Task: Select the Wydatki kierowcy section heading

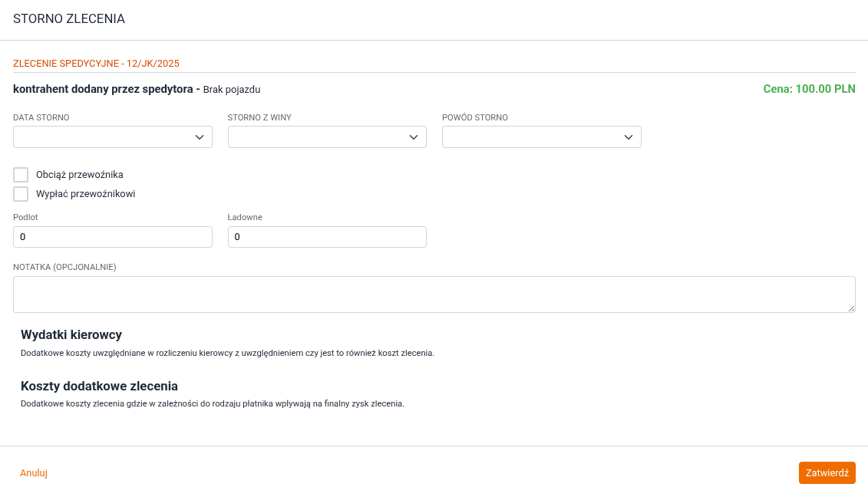Action: coord(71,335)
